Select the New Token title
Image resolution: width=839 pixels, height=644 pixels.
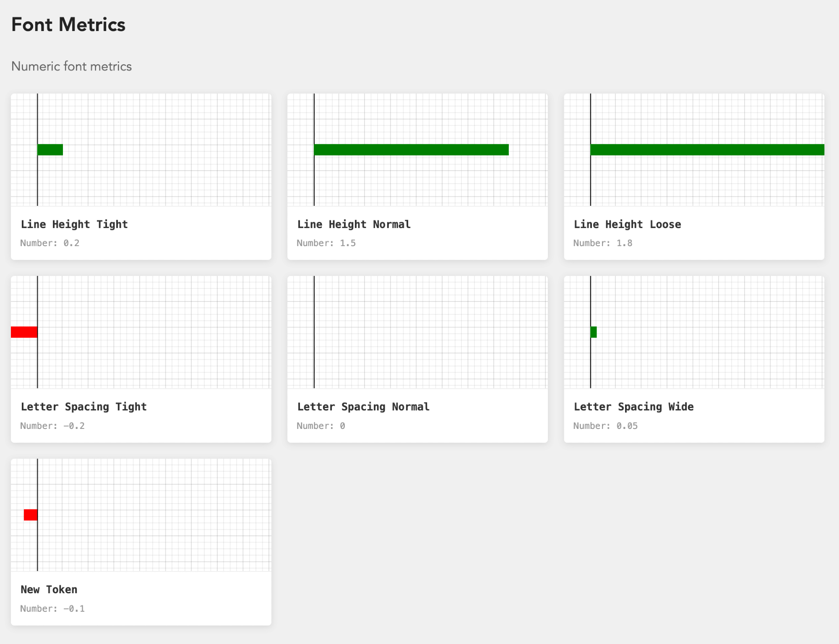(49, 589)
